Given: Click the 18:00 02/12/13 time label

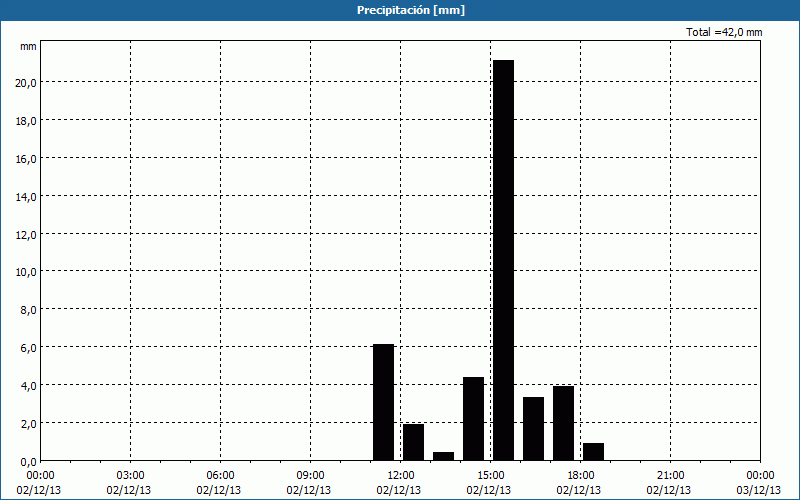Looking at the screenshot, I should pyautogui.click(x=579, y=483).
